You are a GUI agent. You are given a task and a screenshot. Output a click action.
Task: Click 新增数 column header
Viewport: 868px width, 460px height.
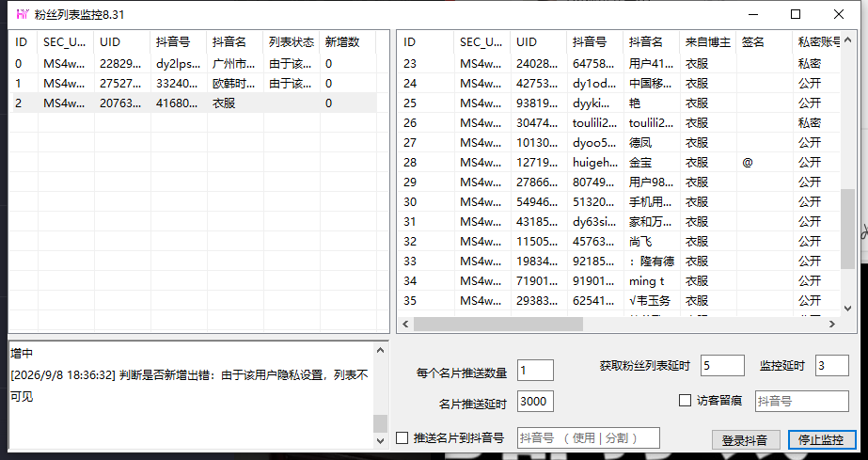(x=348, y=42)
